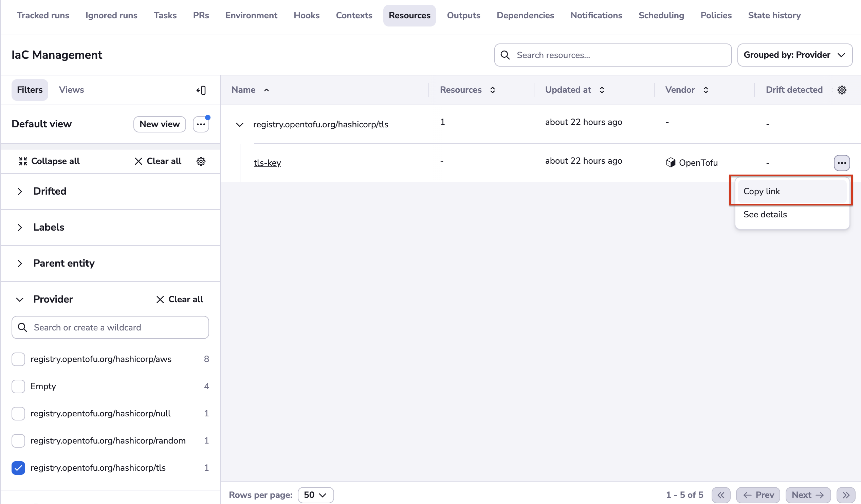Screen dimensions: 861x504
Task: Check the Empty provider filter
Action: (x=18, y=386)
